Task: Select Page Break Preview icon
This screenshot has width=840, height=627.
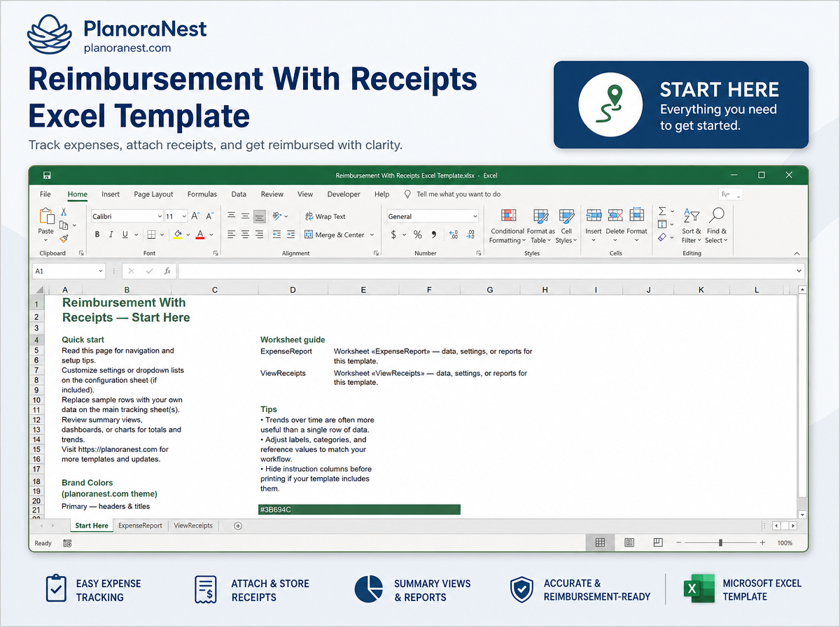Action: [658, 542]
